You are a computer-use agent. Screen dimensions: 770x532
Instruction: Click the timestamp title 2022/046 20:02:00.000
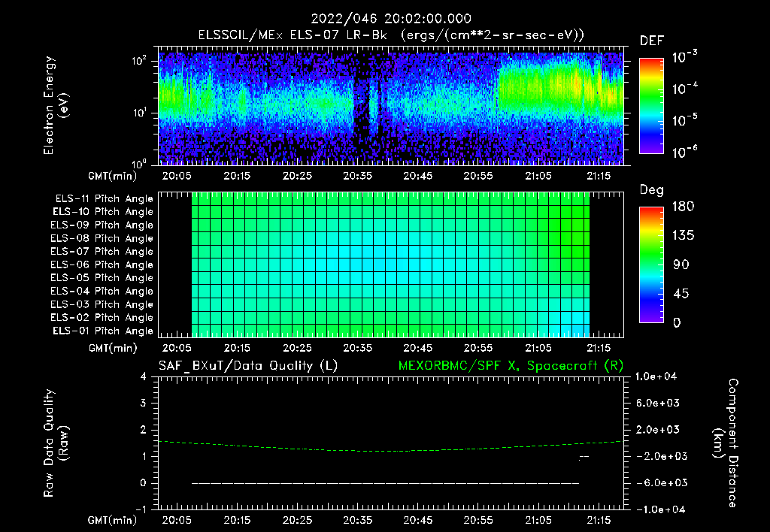(x=391, y=19)
